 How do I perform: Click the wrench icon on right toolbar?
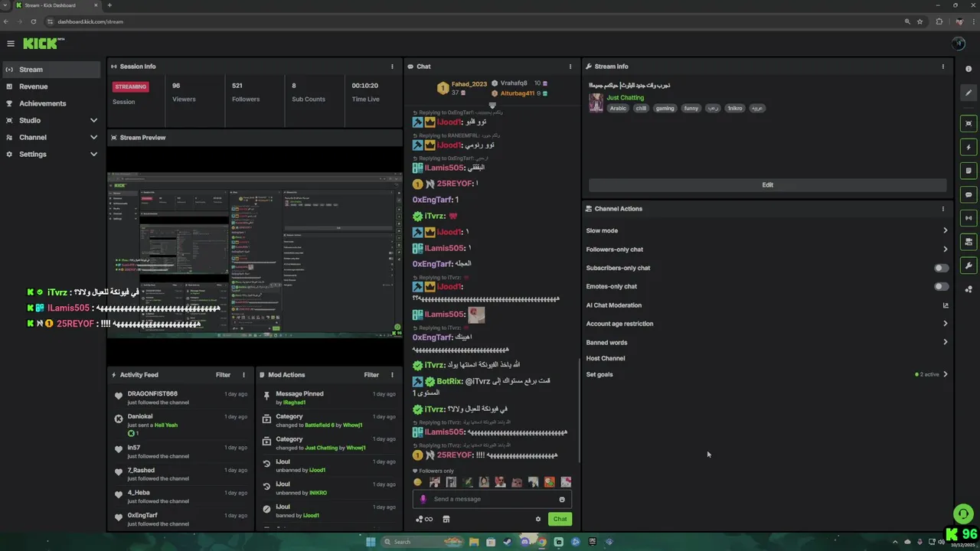969,266
